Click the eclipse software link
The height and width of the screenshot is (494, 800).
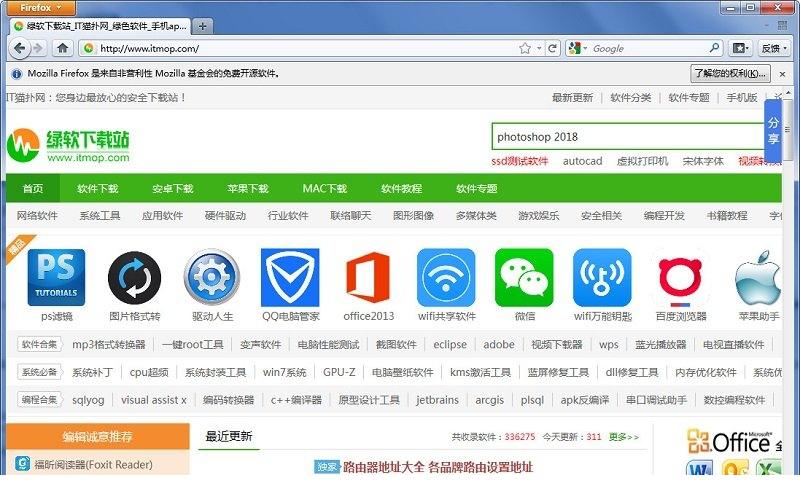(x=450, y=344)
